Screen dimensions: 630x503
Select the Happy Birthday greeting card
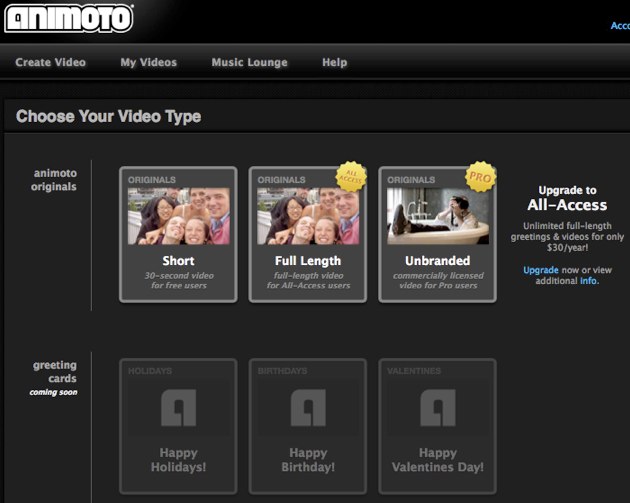(x=308, y=426)
